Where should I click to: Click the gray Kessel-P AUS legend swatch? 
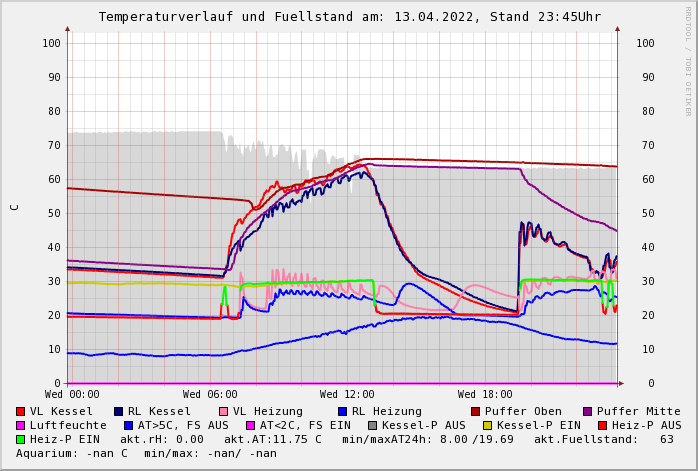point(371,425)
